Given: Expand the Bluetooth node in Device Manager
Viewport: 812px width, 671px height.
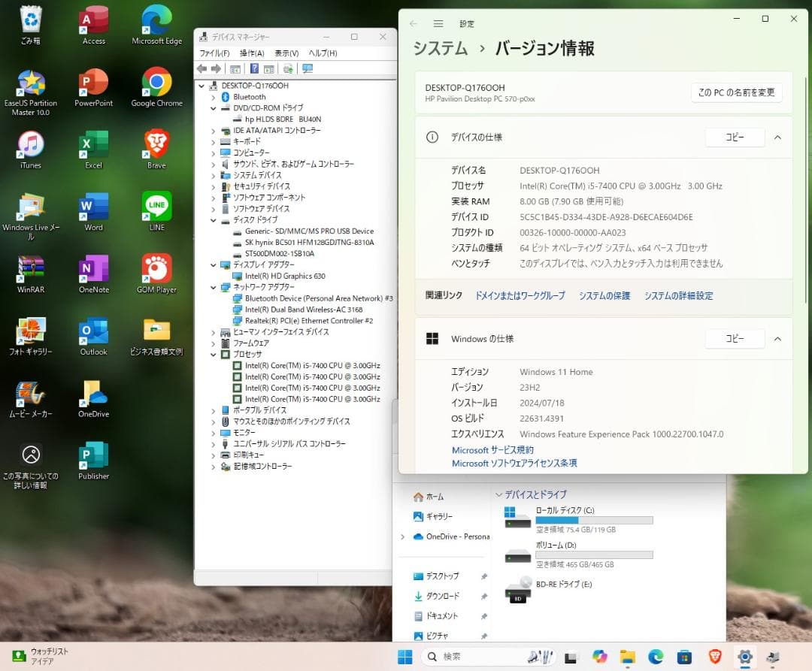Looking at the screenshot, I should pyautogui.click(x=215, y=96).
